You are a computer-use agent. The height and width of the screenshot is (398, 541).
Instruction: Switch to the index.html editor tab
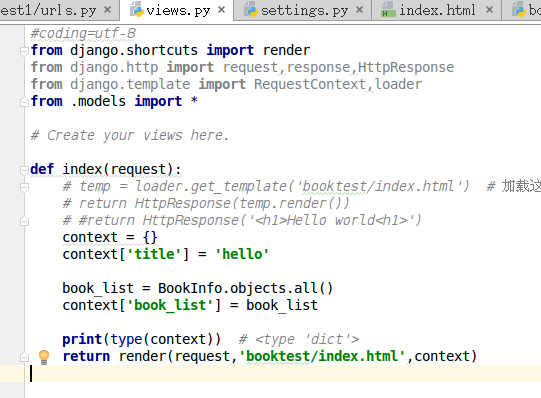[x=437, y=10]
